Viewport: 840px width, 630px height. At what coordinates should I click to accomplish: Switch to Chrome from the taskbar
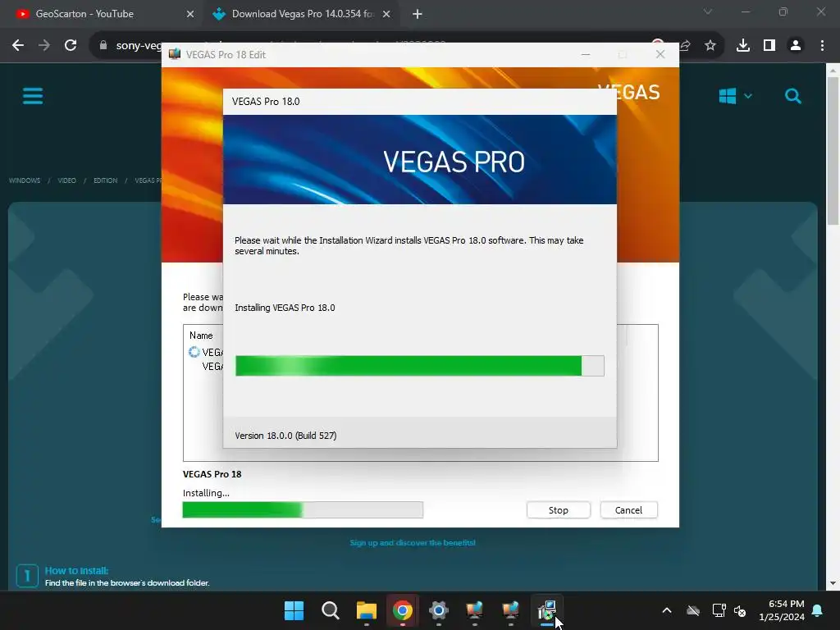click(x=402, y=610)
